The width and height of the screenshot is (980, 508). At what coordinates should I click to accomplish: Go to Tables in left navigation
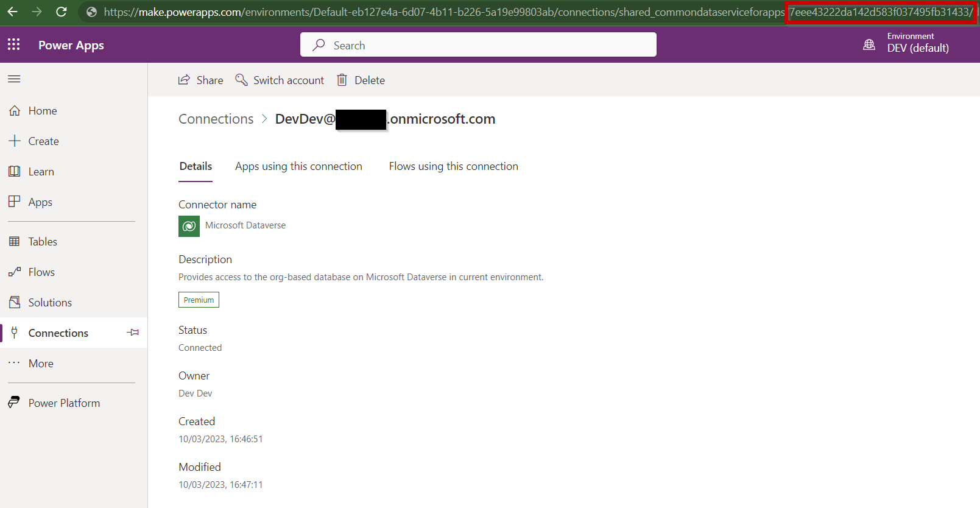74,241
